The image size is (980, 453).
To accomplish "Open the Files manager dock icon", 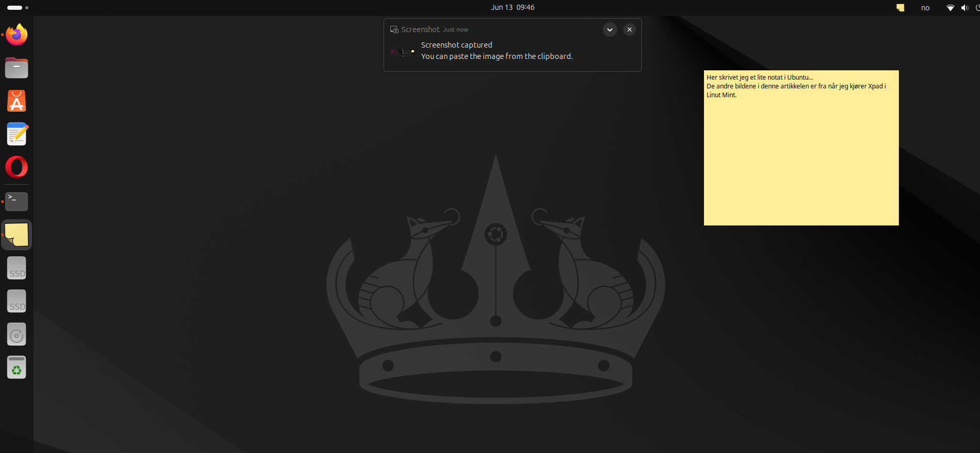I will click(x=17, y=68).
